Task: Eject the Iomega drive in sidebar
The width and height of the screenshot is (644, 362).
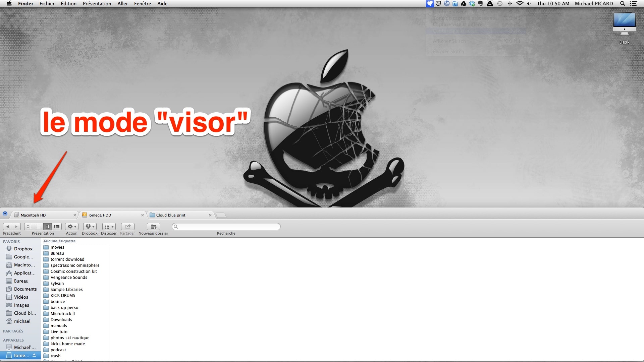Action: [34, 355]
